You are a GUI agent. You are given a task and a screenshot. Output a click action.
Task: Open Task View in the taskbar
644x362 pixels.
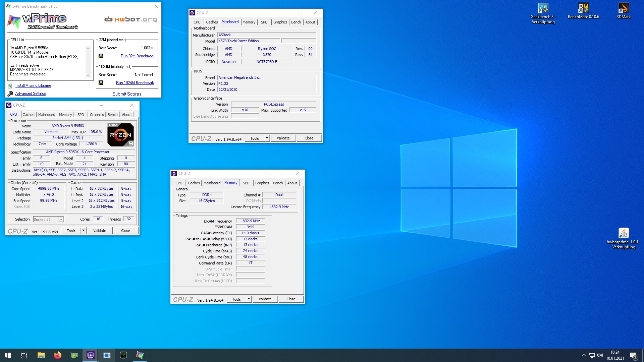24,355
